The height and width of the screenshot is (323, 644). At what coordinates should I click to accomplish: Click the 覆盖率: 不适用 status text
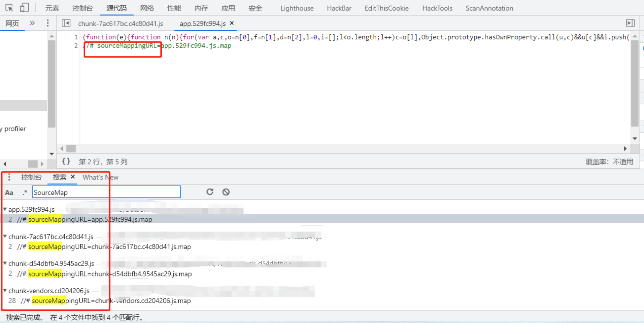(609, 162)
